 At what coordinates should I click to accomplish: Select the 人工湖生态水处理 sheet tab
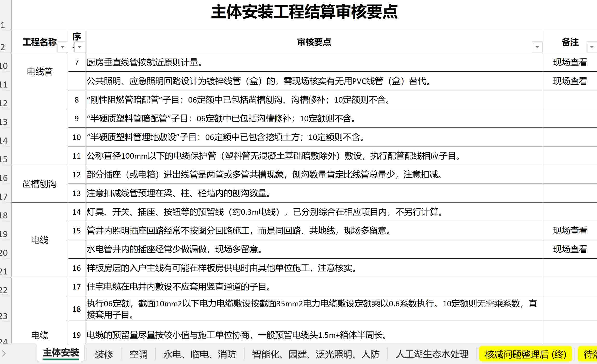coord(432,354)
